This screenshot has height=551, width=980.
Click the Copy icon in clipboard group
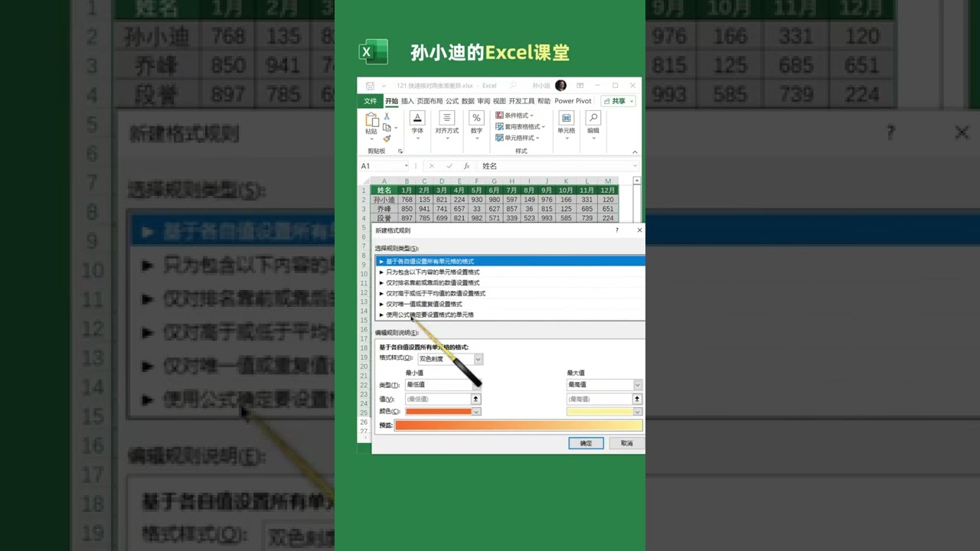point(387,127)
